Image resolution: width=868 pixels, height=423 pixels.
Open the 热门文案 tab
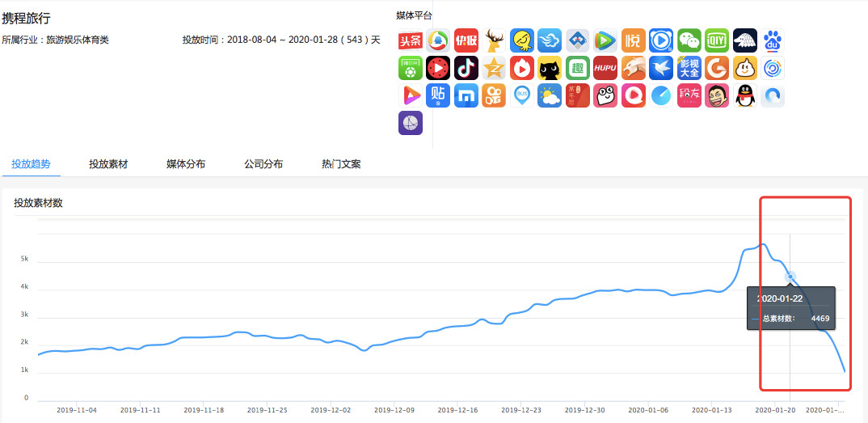(x=341, y=164)
